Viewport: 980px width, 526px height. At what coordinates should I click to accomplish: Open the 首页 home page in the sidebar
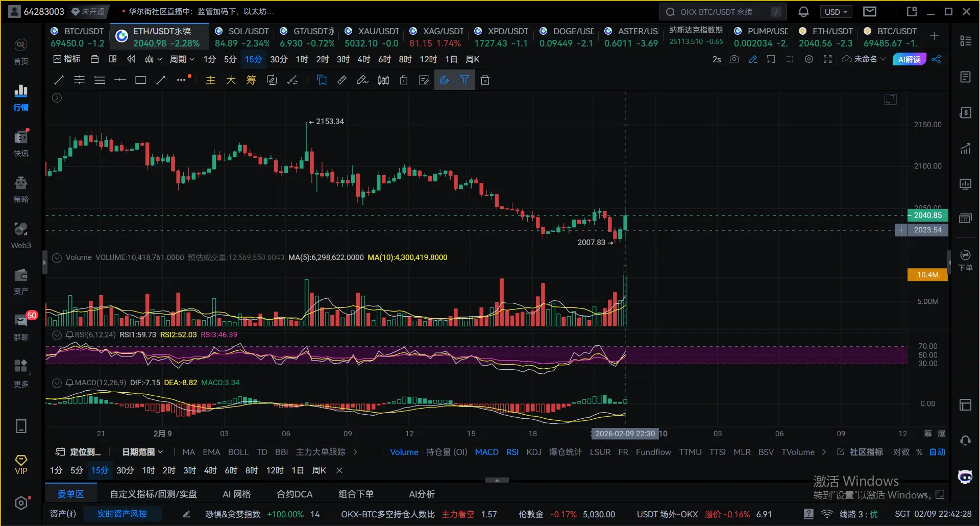(21, 52)
